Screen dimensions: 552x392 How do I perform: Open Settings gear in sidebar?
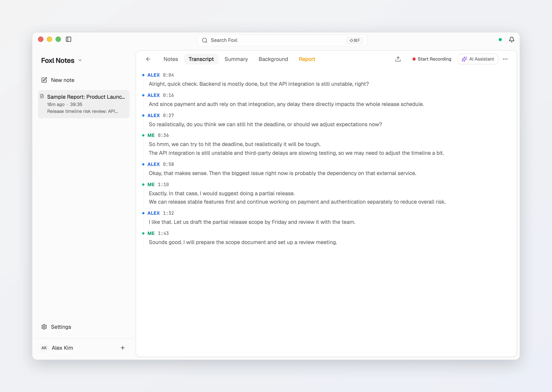coord(44,327)
